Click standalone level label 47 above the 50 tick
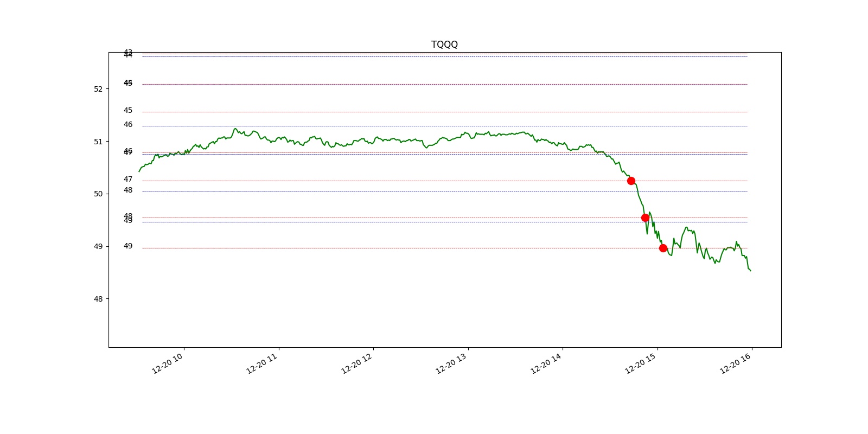 128,180
